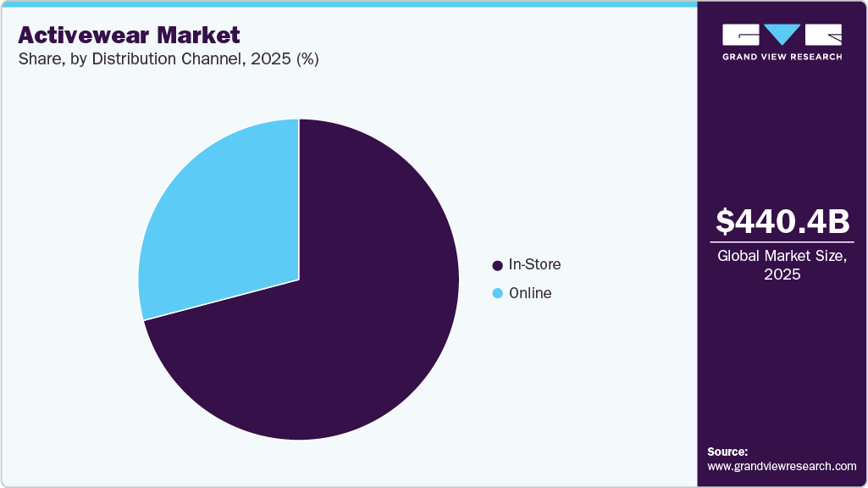The width and height of the screenshot is (868, 488).
Task: Click the left square shape of the logo
Action: (741, 36)
